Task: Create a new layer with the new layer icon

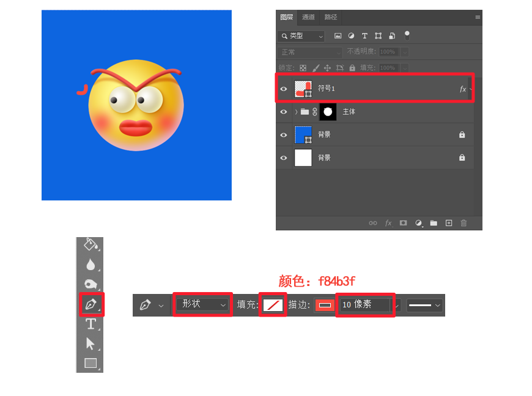Action: pyautogui.click(x=448, y=224)
